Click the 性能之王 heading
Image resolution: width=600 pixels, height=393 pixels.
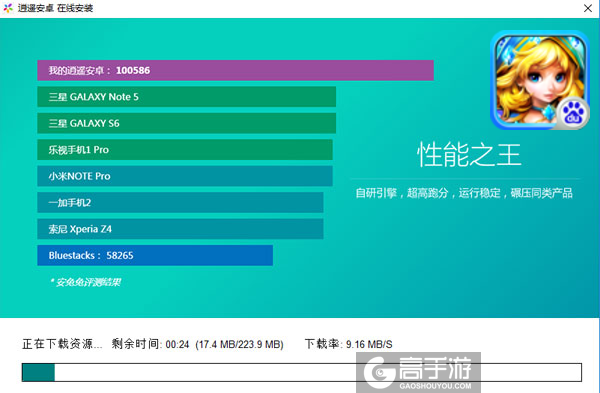[x=469, y=155]
